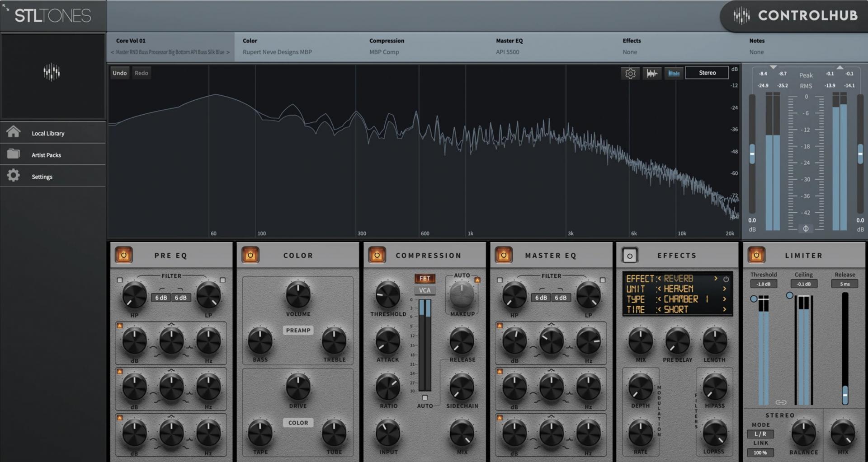Click Limiter Balance knob
The height and width of the screenshot is (462, 868).
click(803, 434)
